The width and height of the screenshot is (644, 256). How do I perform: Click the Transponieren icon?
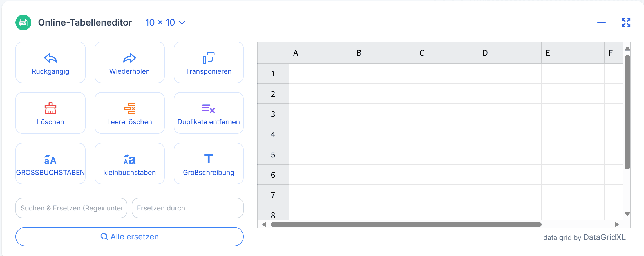209,58
